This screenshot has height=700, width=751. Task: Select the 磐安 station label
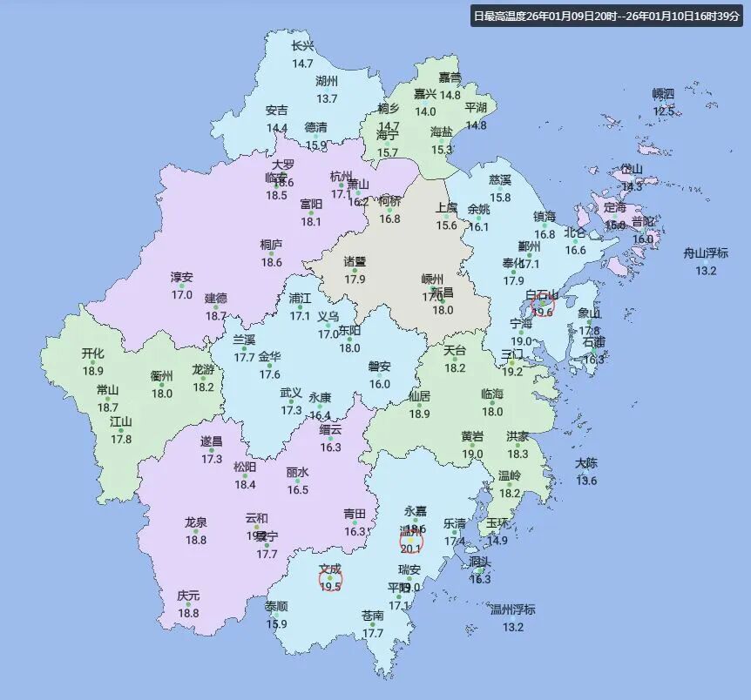pos(380,367)
